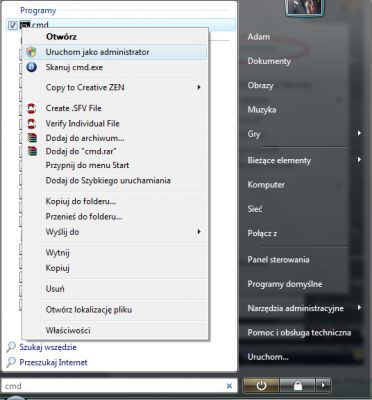Open the Adam user folder
Screen dimensions: 372x400
[259, 37]
